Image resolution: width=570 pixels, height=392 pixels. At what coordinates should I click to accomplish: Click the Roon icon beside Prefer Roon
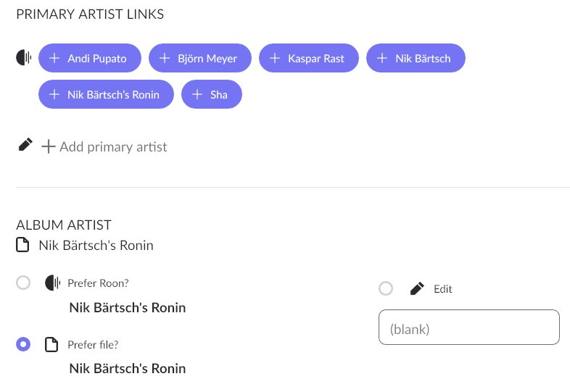53,283
